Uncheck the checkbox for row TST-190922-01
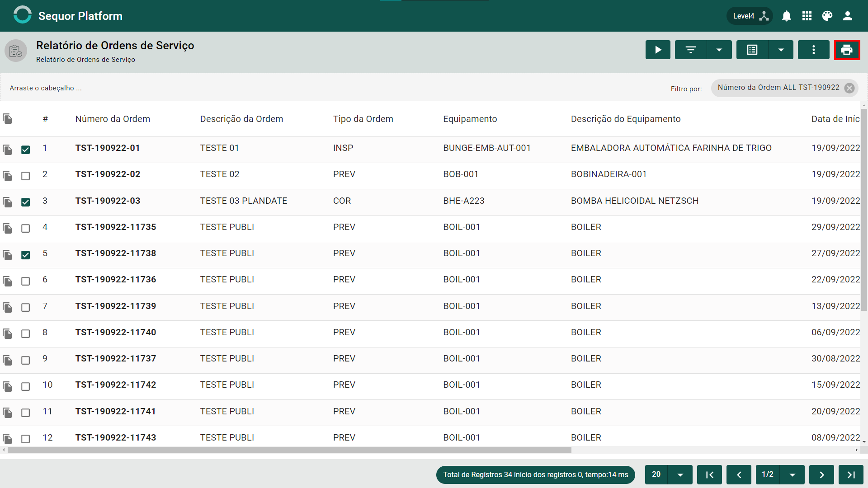This screenshot has height=488, width=868. pyautogui.click(x=26, y=150)
